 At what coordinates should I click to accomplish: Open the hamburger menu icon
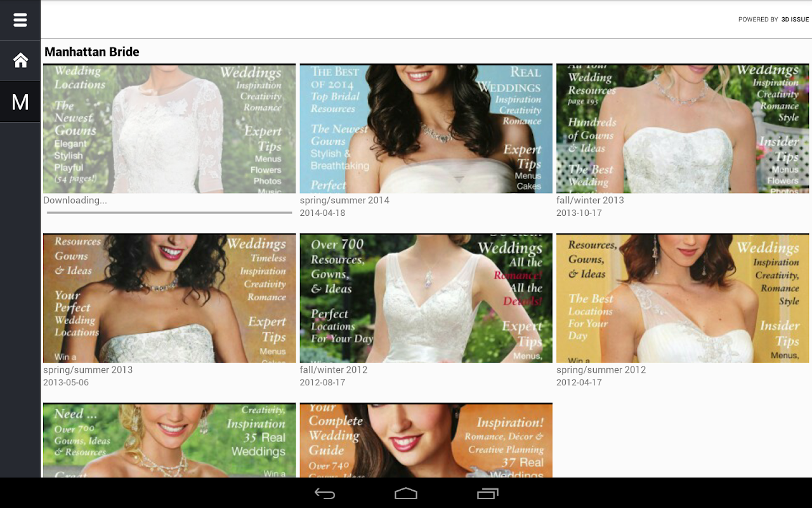coord(20,20)
